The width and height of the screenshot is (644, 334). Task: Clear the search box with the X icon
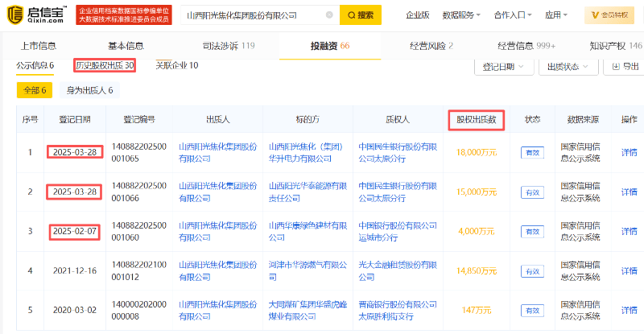[329, 14]
